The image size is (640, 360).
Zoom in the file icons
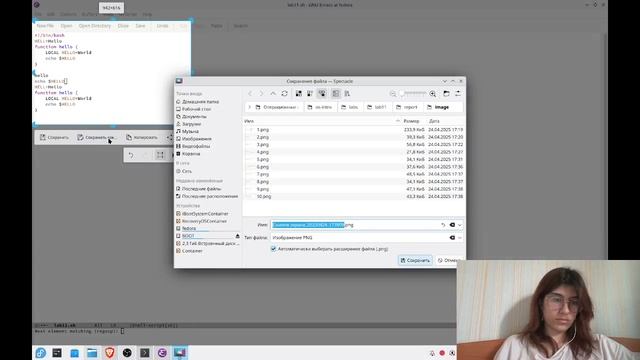433,93
